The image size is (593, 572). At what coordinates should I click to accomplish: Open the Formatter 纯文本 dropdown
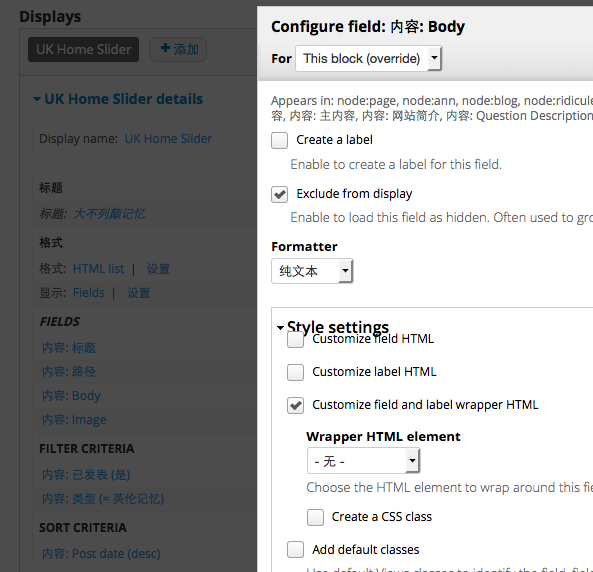tap(312, 271)
